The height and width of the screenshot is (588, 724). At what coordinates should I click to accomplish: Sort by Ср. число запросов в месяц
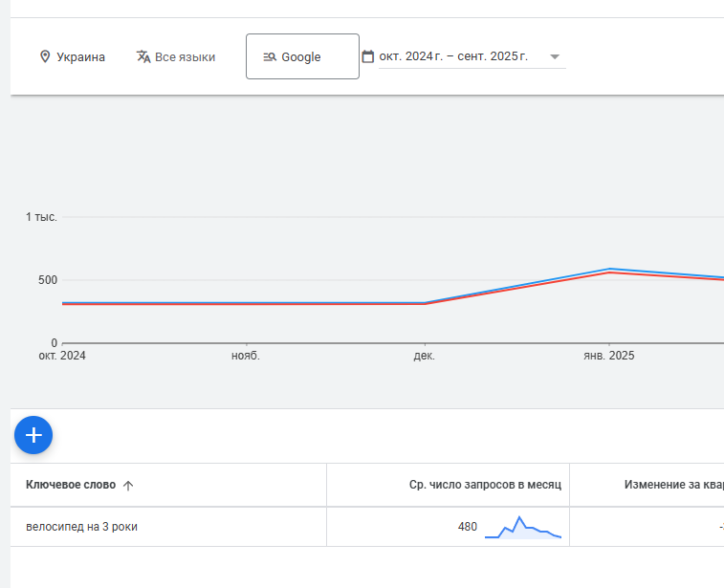485,485
